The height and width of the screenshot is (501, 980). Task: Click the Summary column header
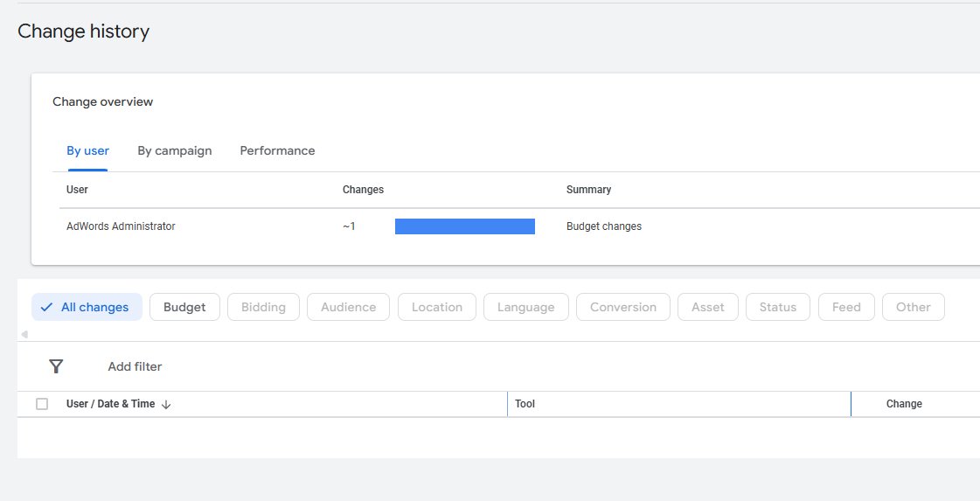[x=588, y=190]
